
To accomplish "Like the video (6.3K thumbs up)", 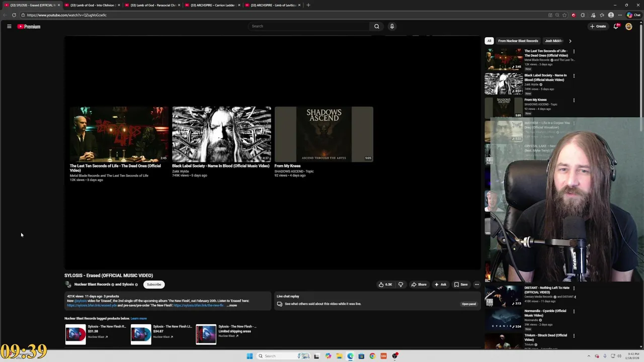I will [385, 285].
